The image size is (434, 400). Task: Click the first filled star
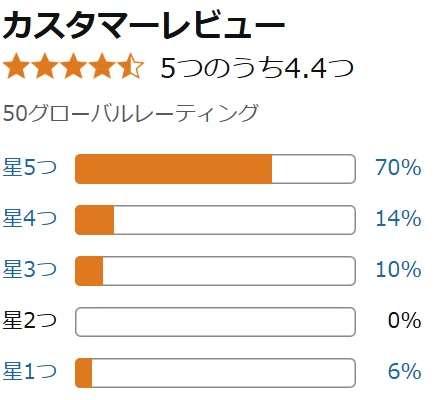coord(16,66)
